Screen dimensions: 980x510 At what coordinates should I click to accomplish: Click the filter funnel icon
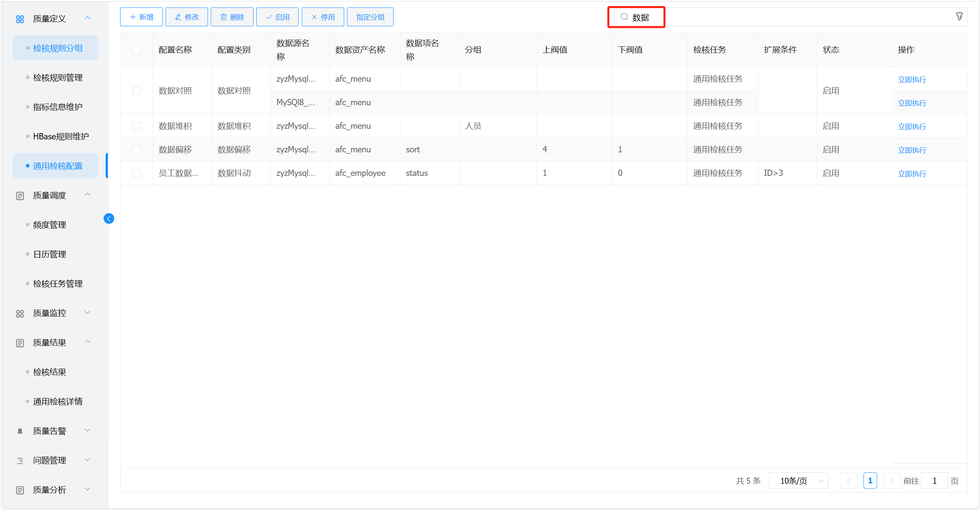coord(959,16)
